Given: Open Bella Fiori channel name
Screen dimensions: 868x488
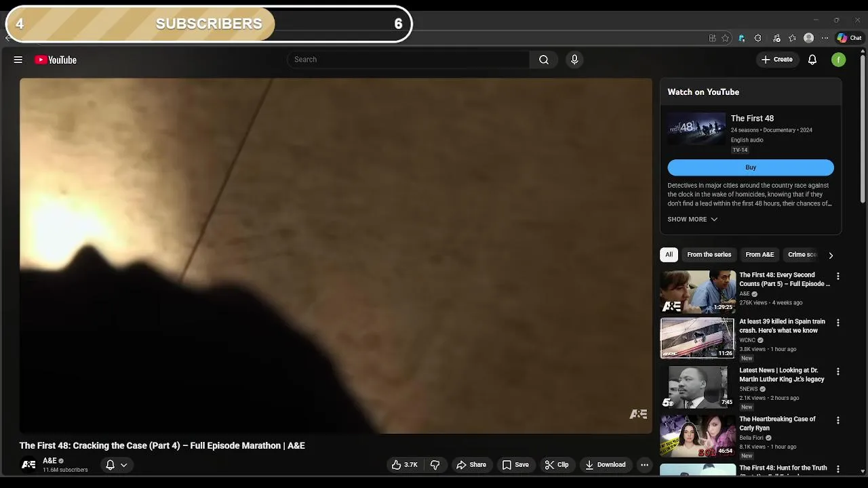Looking at the screenshot, I should click(751, 438).
